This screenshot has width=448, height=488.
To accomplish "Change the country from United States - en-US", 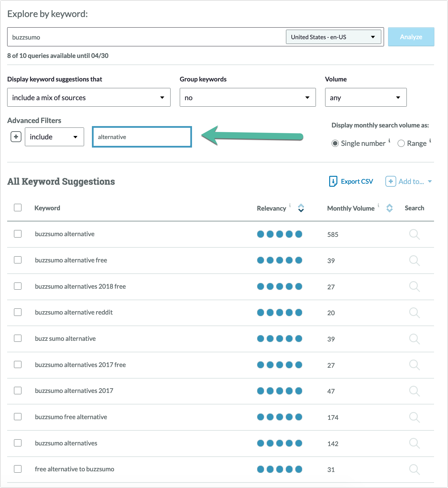I will point(333,36).
